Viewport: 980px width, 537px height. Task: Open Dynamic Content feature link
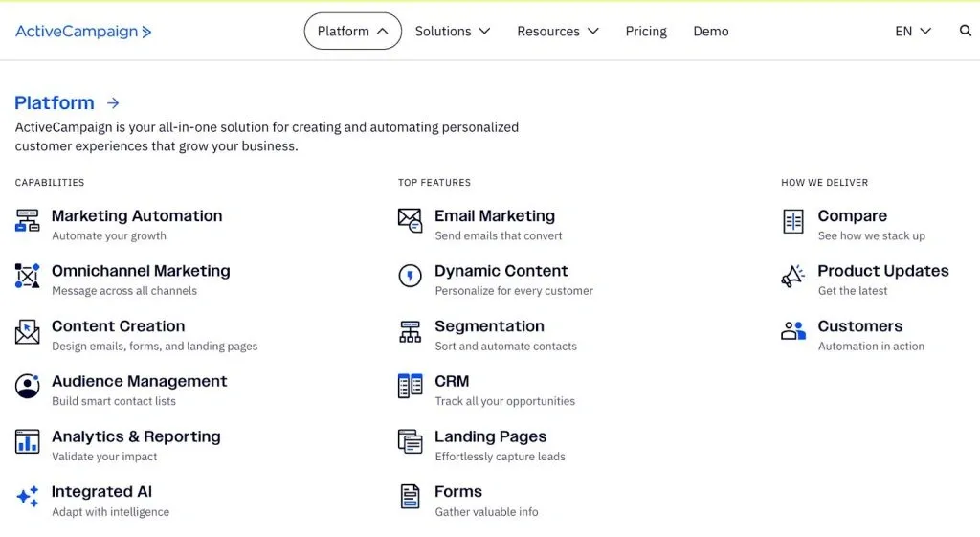pos(501,271)
